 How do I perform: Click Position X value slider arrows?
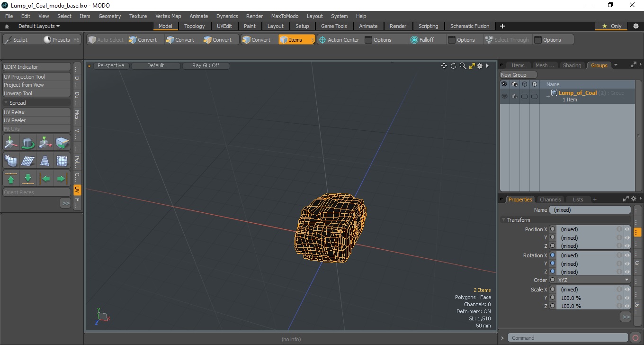pyautogui.click(x=627, y=229)
